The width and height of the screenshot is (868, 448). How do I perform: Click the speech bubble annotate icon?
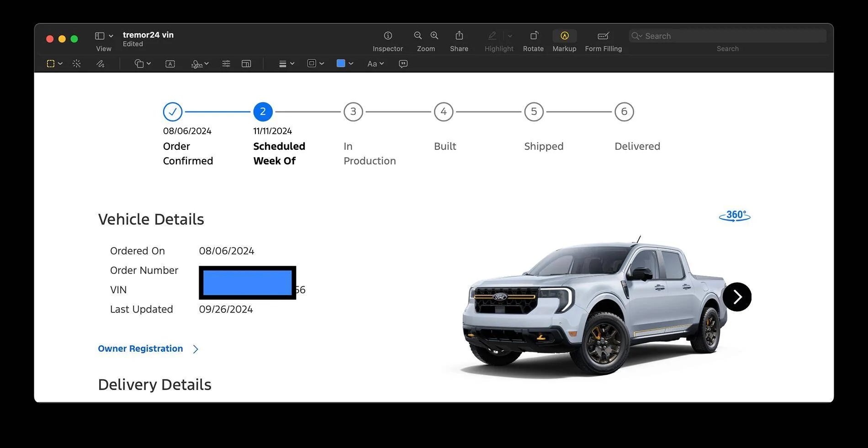(403, 64)
